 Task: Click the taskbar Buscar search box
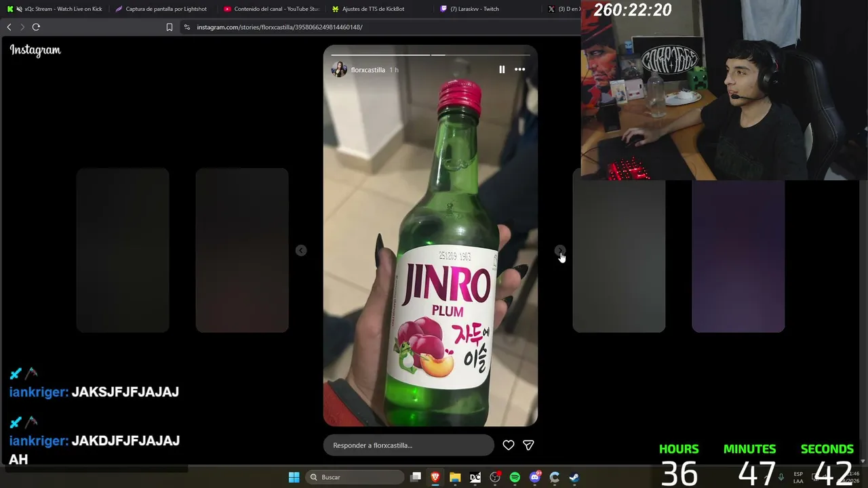pyautogui.click(x=355, y=477)
